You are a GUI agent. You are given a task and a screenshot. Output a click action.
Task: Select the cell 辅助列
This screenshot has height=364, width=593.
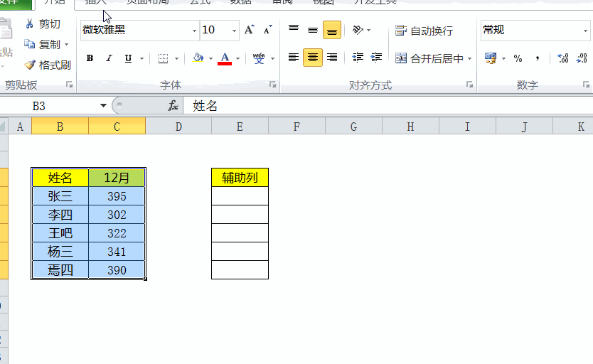pyautogui.click(x=240, y=178)
